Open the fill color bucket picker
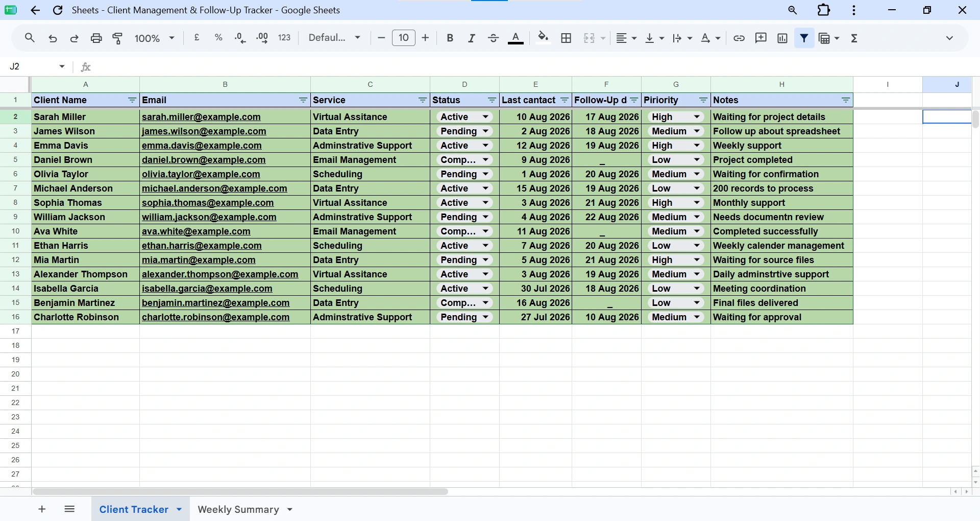 point(544,38)
